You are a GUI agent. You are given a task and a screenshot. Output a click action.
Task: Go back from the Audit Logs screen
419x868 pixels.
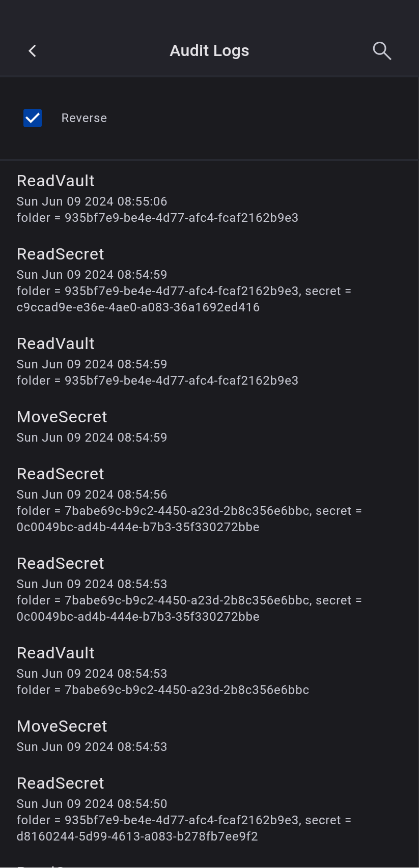point(33,51)
